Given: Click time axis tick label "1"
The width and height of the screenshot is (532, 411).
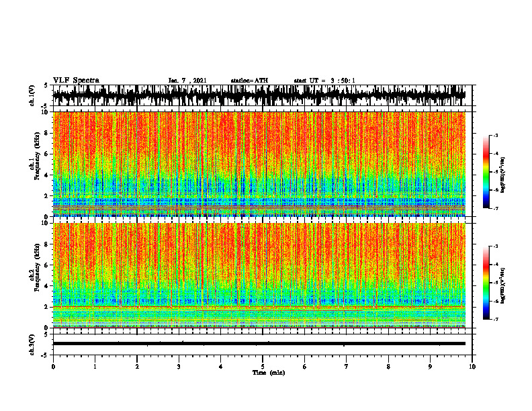Looking at the screenshot, I should [95, 367].
